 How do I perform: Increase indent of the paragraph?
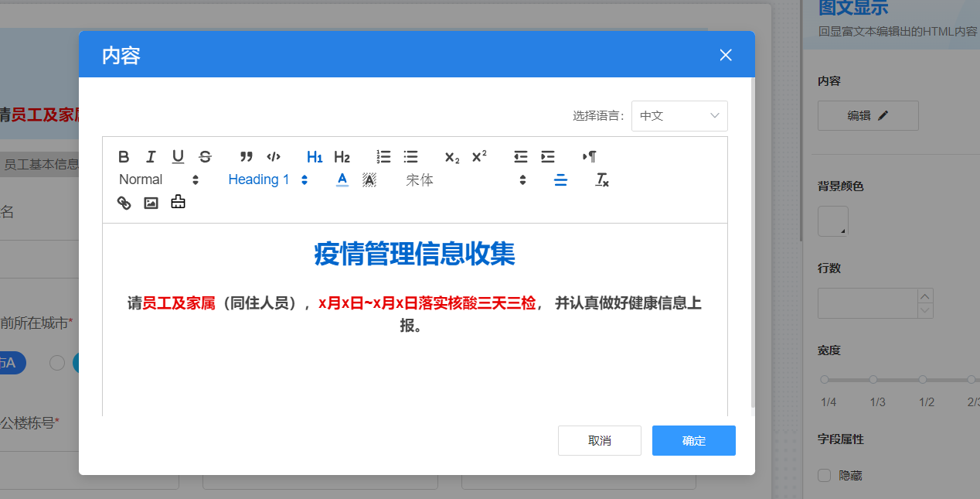point(548,157)
